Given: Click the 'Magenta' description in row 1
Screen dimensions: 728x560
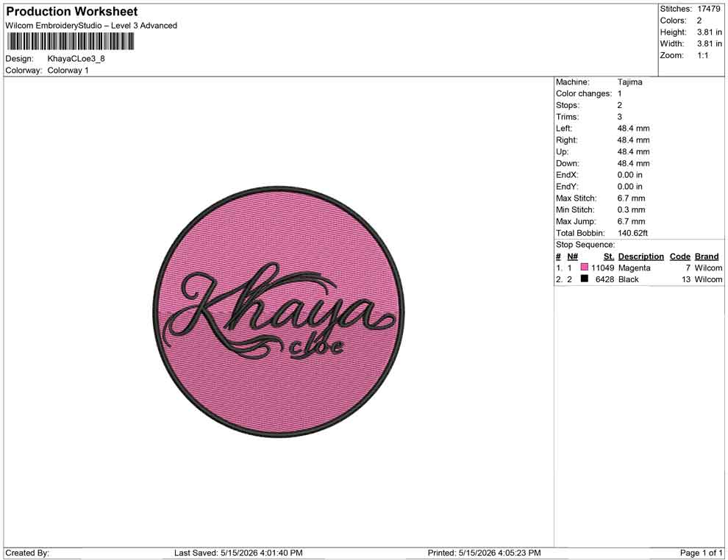Looking at the screenshot, I should (x=635, y=268).
